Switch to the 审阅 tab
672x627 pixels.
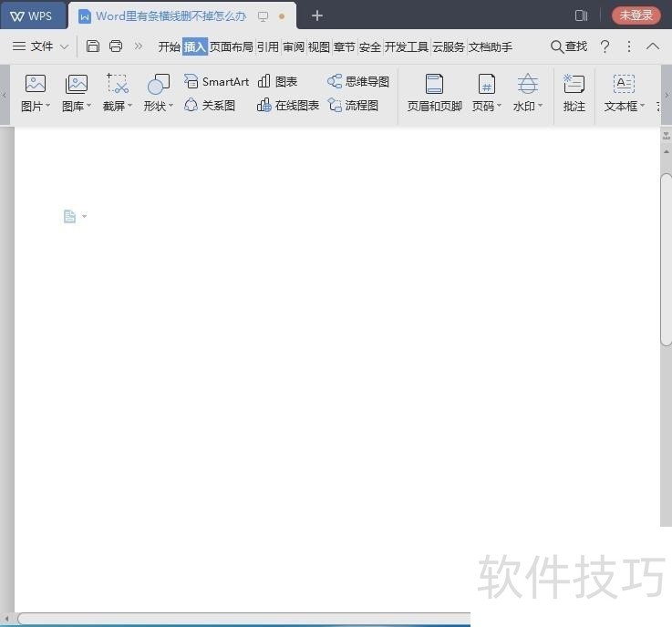(x=294, y=46)
